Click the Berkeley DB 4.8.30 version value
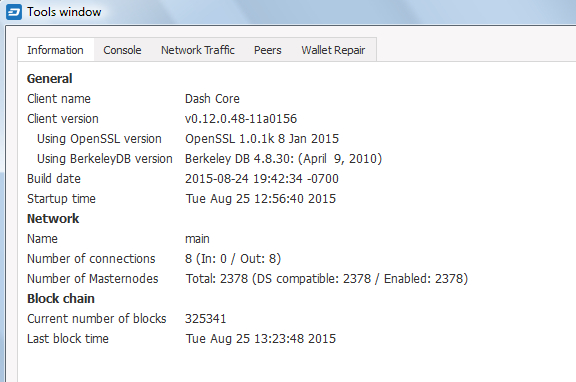576x382 pixels. click(x=283, y=159)
